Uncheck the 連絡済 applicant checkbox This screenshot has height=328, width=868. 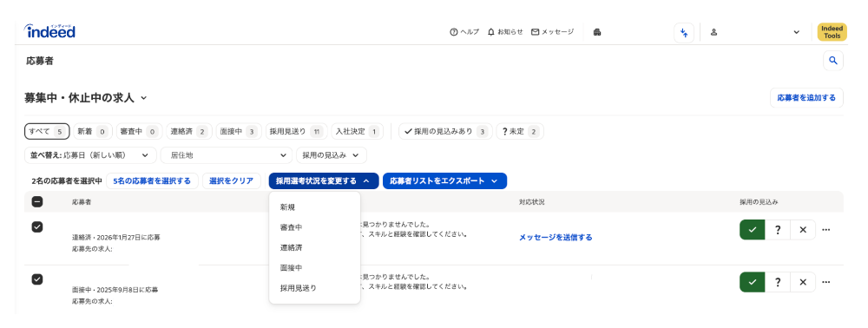tap(37, 226)
